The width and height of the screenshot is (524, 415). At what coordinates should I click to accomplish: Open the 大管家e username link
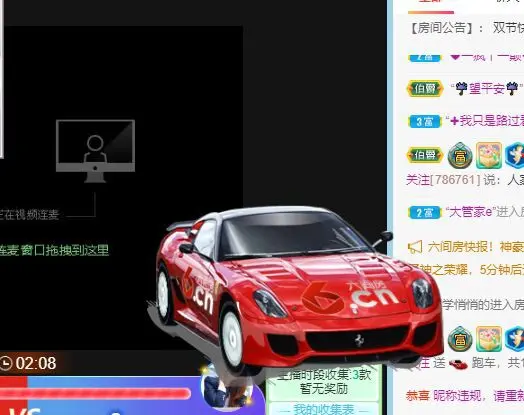click(x=470, y=212)
